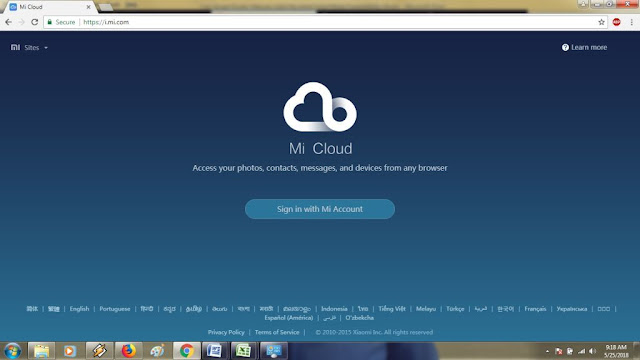This screenshot has width=640, height=360.
Task: Switch language to Français
Action: [x=535, y=309]
